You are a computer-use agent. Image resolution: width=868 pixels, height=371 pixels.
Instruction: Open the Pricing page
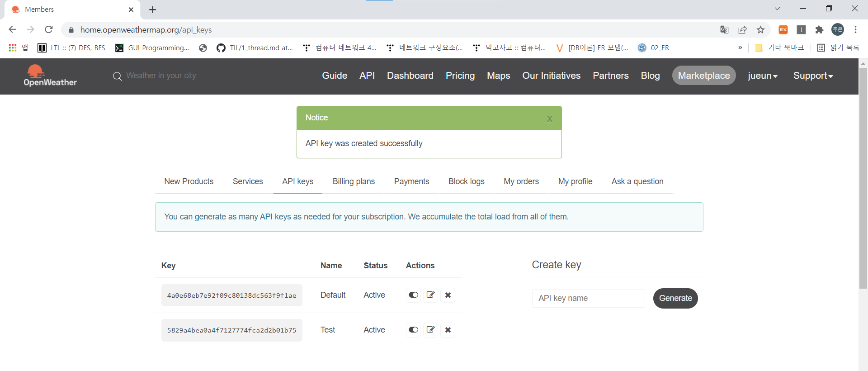click(460, 76)
